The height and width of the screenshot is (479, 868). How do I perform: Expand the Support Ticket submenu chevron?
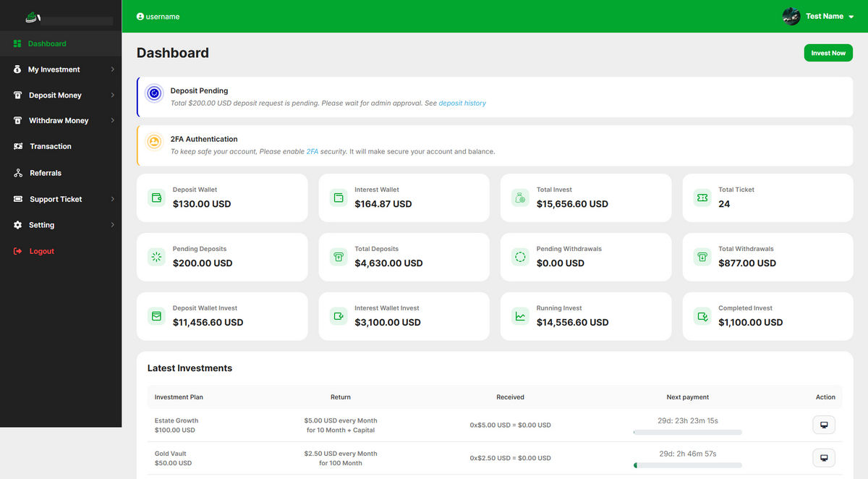[113, 199]
